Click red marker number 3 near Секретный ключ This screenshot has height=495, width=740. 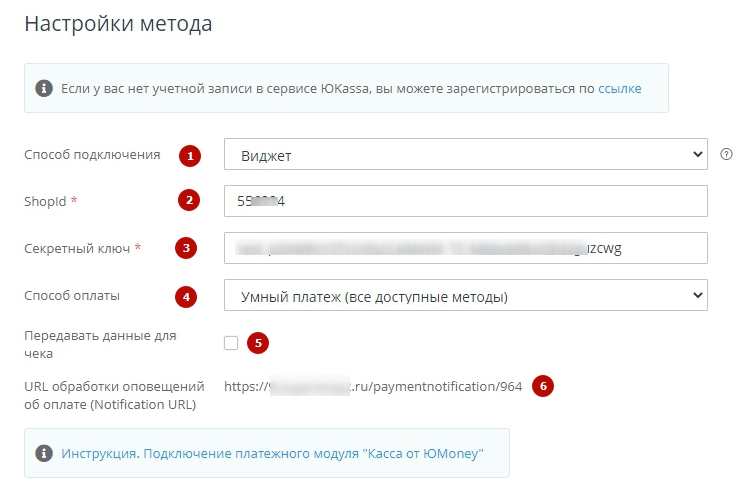click(185, 248)
